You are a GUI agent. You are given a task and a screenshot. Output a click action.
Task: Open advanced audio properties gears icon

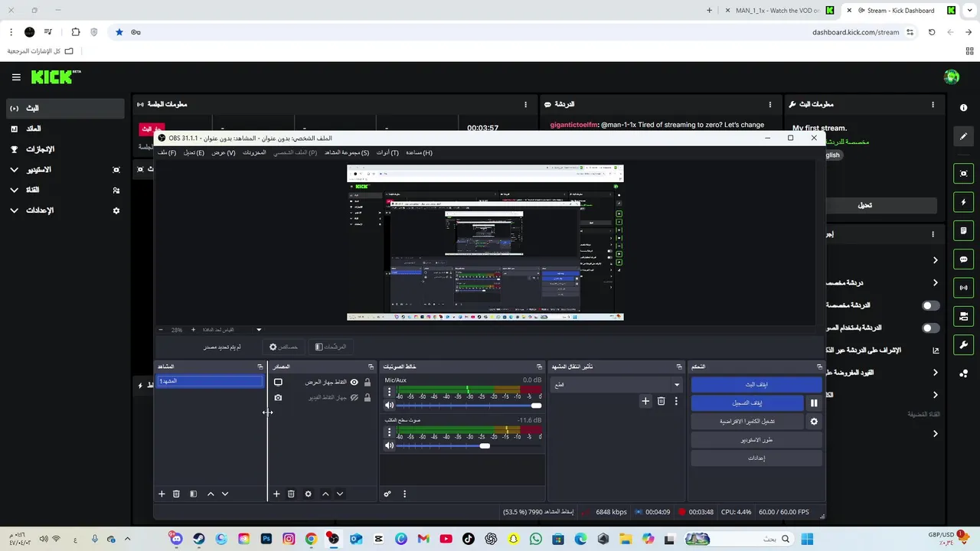point(387,494)
